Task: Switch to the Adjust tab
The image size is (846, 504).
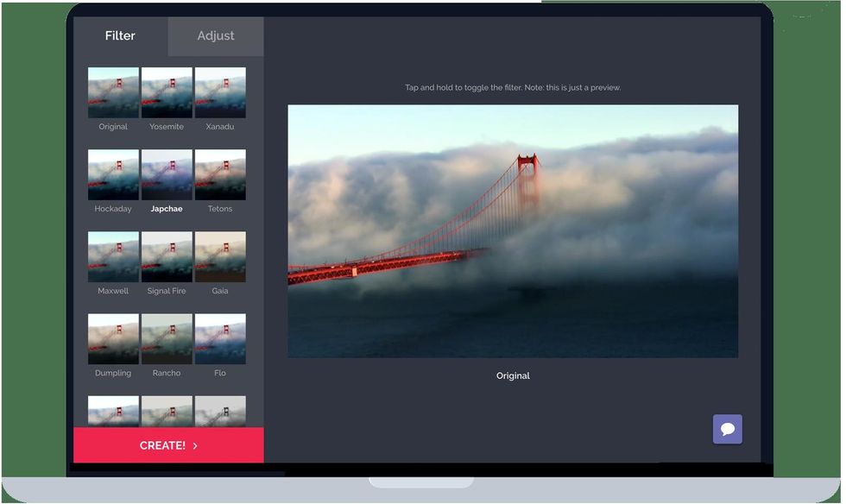Action: [x=216, y=36]
